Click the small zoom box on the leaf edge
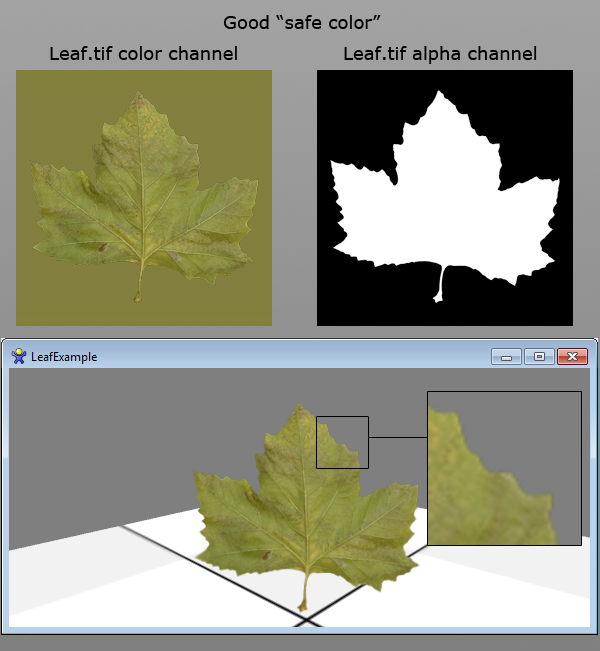The height and width of the screenshot is (651, 600). [342, 442]
